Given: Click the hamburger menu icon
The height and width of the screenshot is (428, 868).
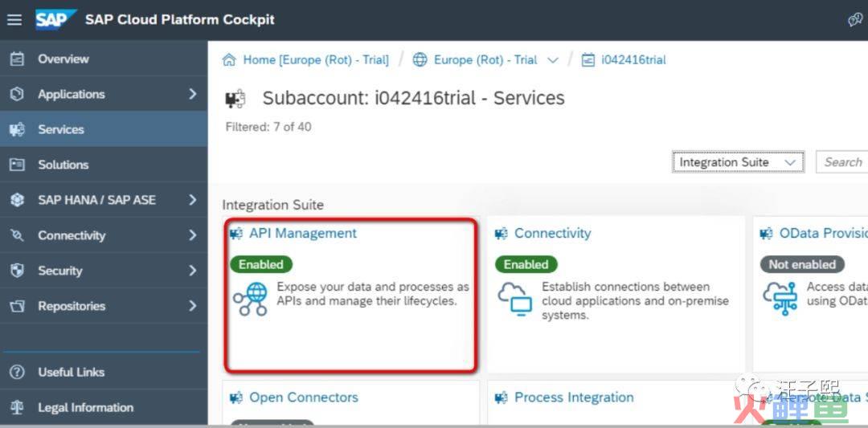Looking at the screenshot, I should click(x=14, y=19).
